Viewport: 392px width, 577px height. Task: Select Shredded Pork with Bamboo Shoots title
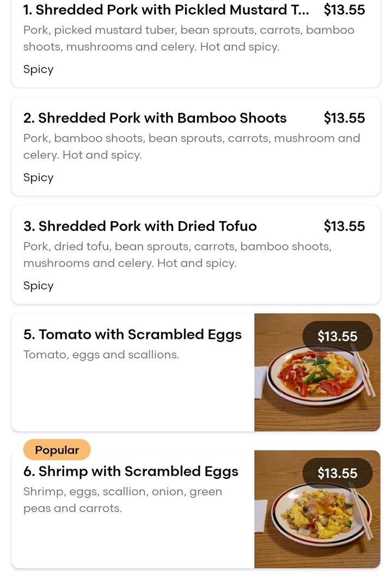tap(155, 118)
